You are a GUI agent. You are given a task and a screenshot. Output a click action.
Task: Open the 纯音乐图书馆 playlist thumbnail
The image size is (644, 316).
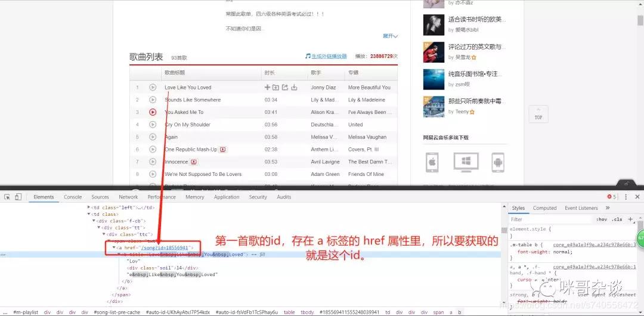tap(434, 79)
